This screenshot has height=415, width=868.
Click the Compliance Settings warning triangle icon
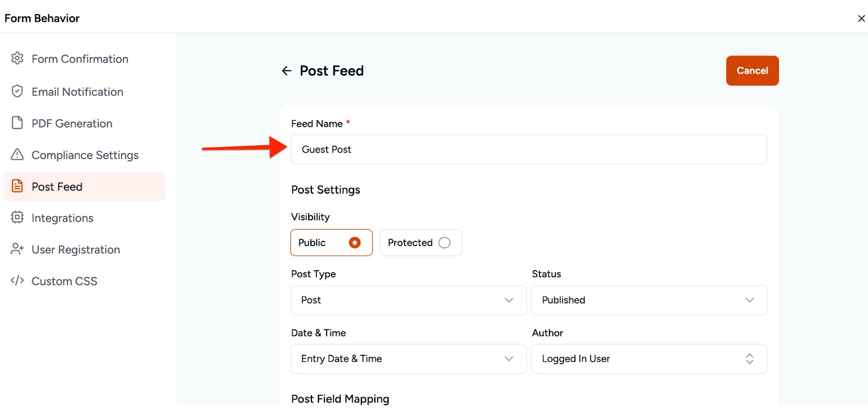coord(17,155)
